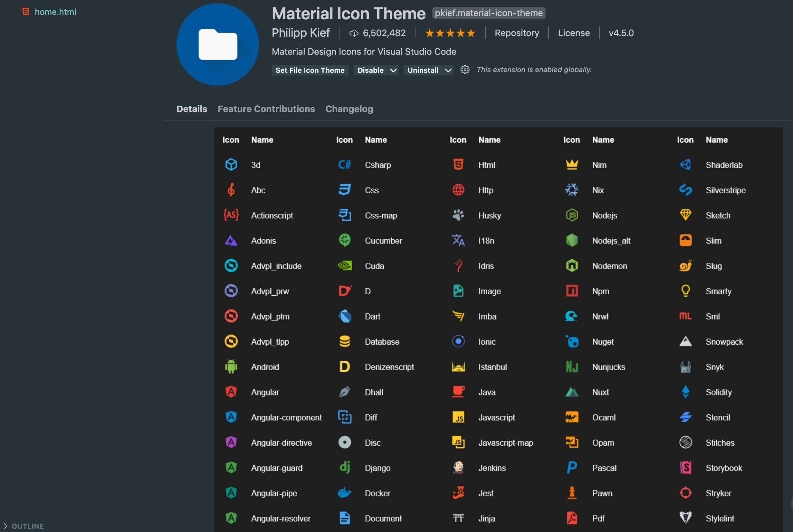Screen dimensions: 793x532
Task: Click the Jenkins icon
Action: click(x=458, y=468)
